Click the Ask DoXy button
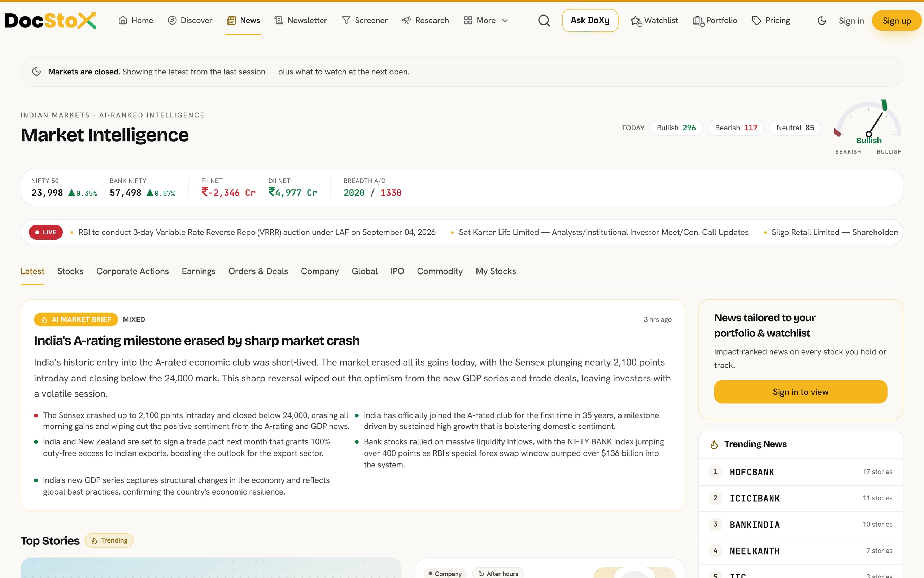924x578 pixels. 590,21
